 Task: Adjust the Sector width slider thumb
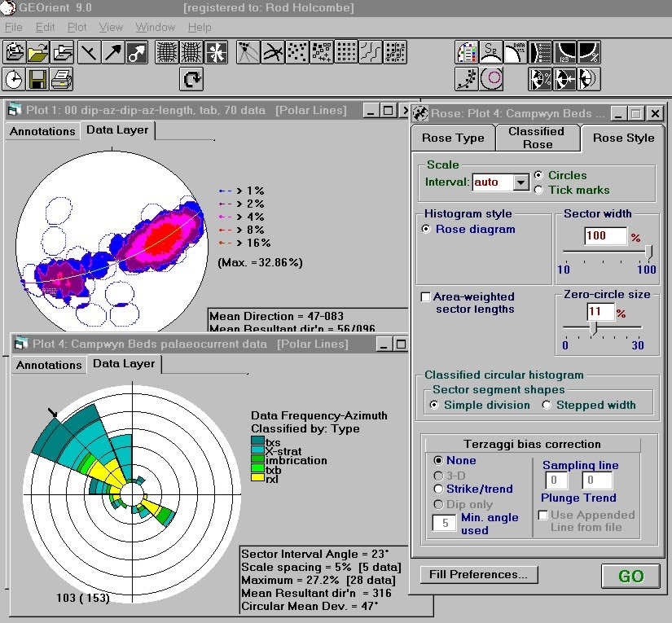pyautogui.click(x=649, y=252)
